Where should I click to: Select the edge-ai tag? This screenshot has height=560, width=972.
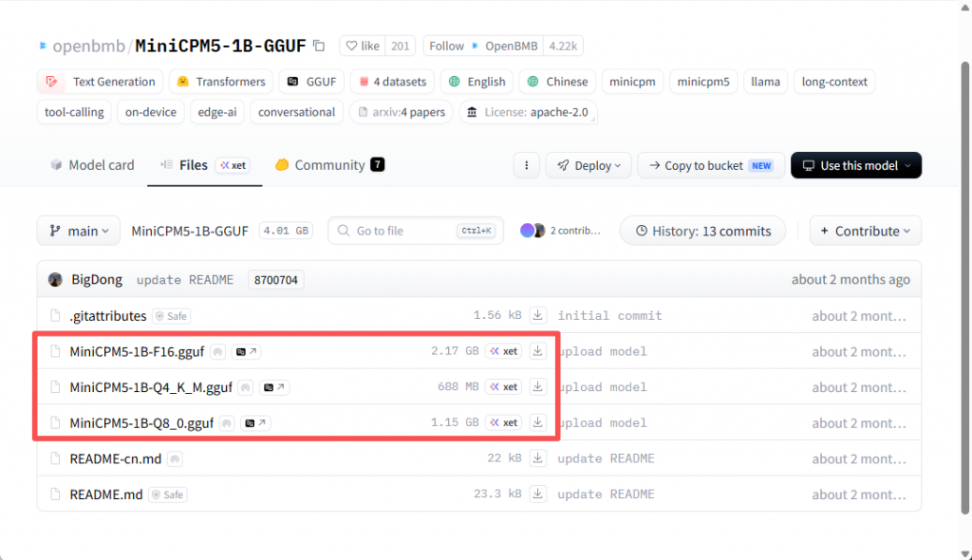tap(217, 112)
